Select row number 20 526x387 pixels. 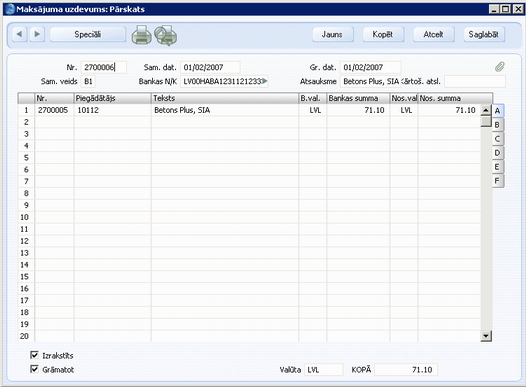point(26,336)
